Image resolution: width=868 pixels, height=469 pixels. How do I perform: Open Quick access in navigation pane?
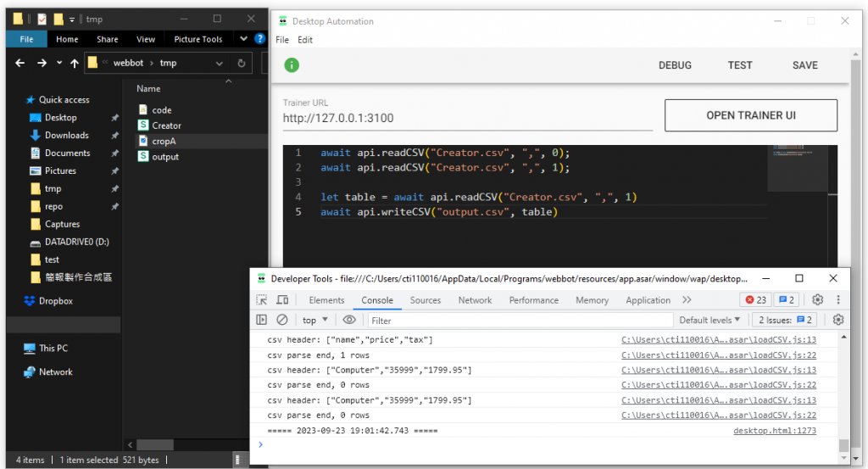point(64,100)
